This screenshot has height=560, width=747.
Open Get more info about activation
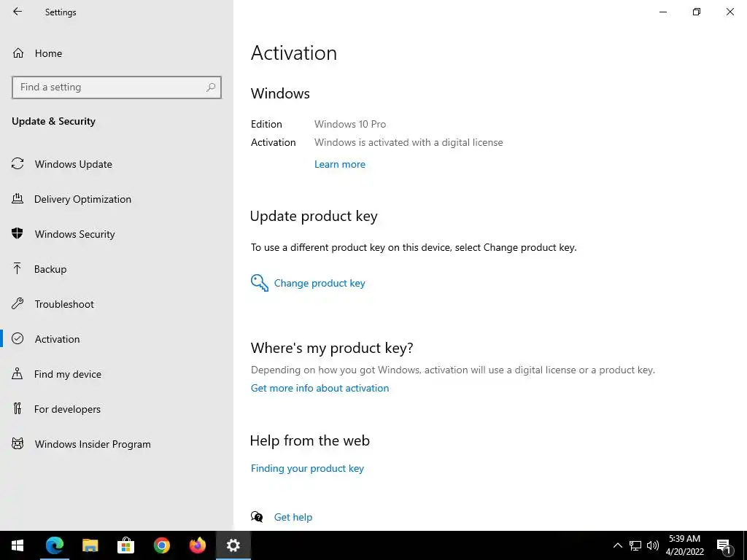click(x=320, y=388)
